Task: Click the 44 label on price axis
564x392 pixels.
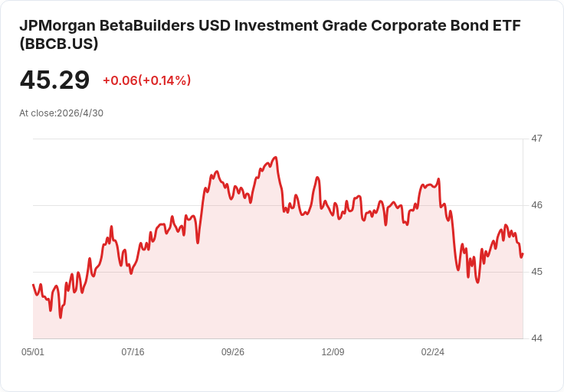Action: click(536, 338)
